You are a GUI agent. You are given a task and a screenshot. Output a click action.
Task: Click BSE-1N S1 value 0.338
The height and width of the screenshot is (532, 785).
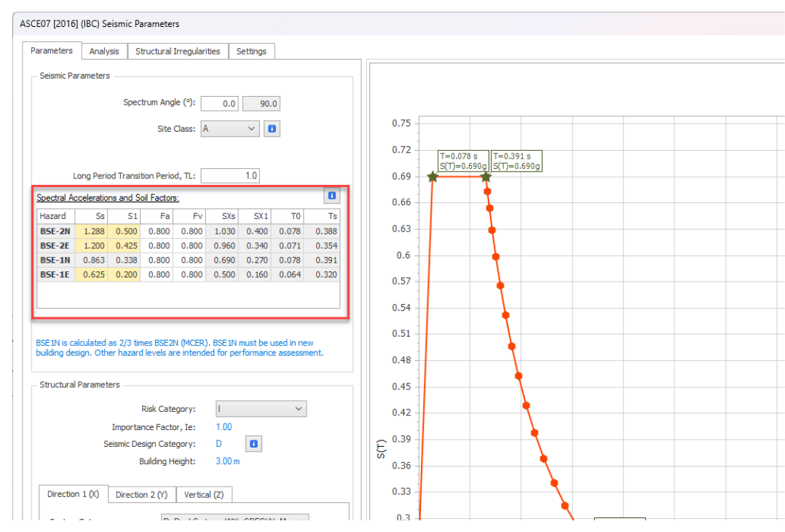click(124, 261)
